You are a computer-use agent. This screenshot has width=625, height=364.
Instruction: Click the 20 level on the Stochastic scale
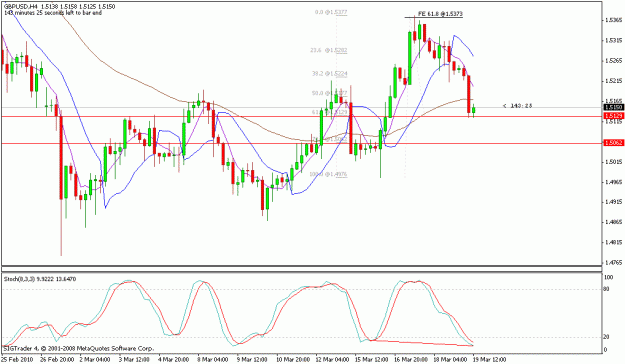(607, 337)
